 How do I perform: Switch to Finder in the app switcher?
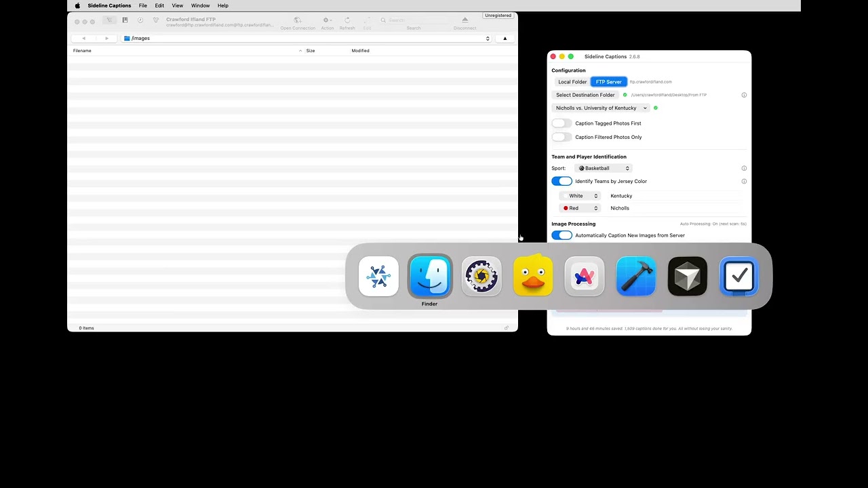pos(430,276)
